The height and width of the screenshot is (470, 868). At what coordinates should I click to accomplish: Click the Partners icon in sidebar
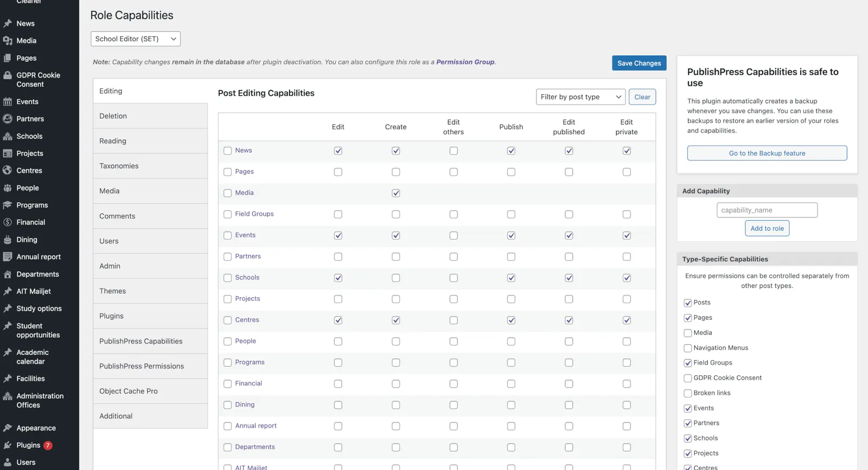tap(8, 119)
